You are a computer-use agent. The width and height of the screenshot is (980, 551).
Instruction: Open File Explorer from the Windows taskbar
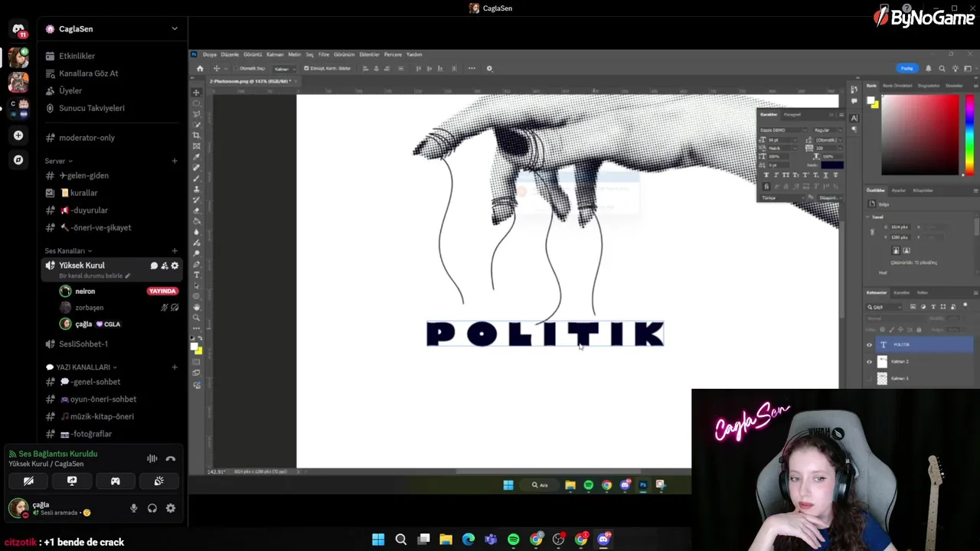446,540
